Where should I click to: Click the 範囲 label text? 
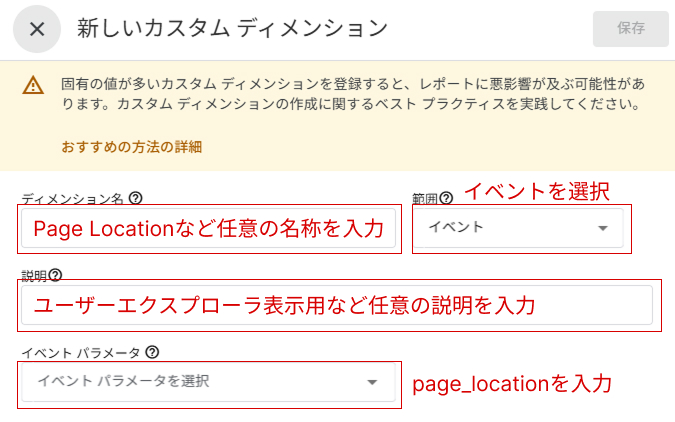click(424, 198)
